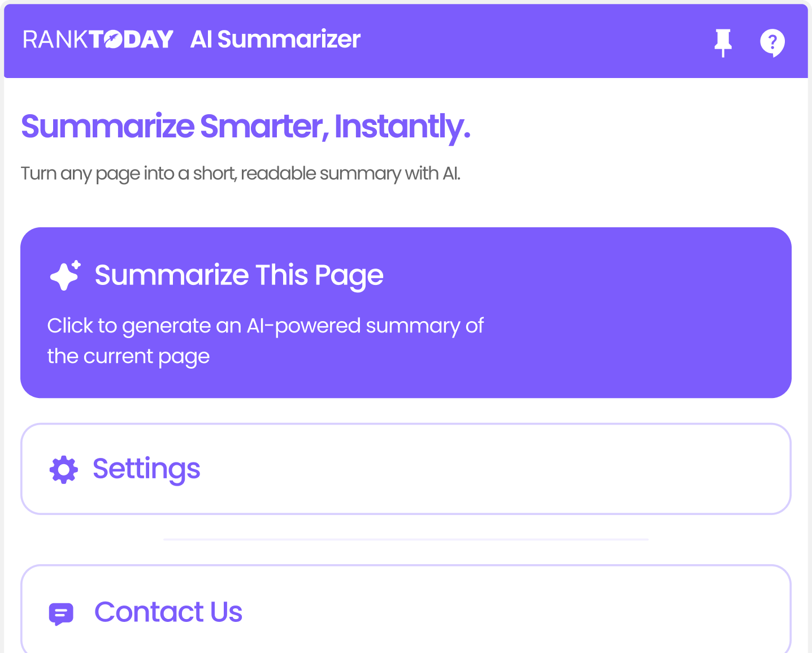Pin the AI Summarizer panel
Image resolution: width=812 pixels, height=653 pixels.
723,42
